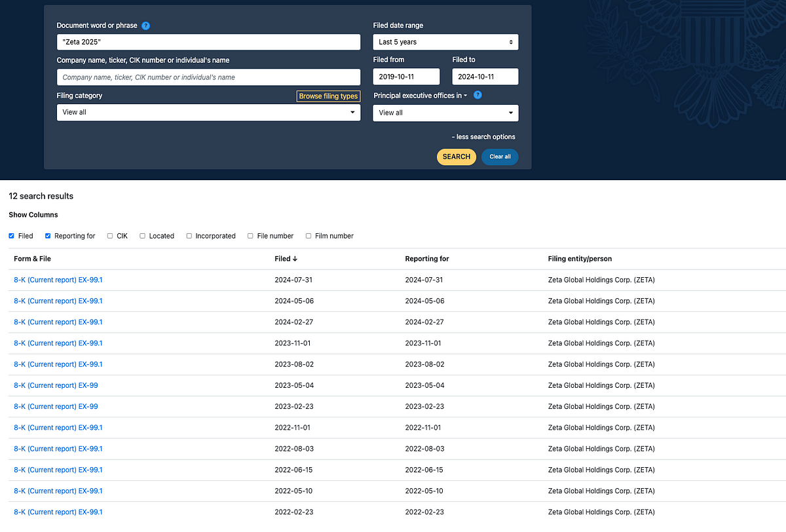Click the 12 search results text
The width and height of the screenshot is (786, 532).
coord(41,196)
